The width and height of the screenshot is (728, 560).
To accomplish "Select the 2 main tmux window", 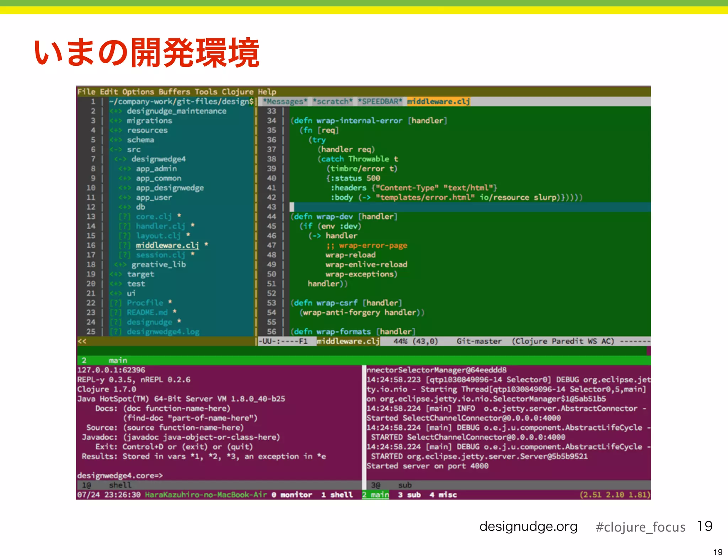I will (x=375, y=495).
